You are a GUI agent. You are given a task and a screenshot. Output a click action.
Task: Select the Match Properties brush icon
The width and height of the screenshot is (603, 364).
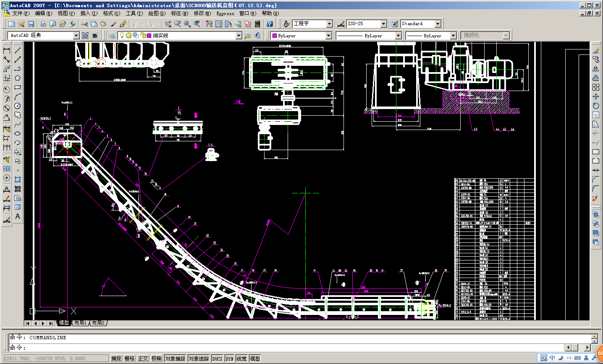tap(113, 24)
